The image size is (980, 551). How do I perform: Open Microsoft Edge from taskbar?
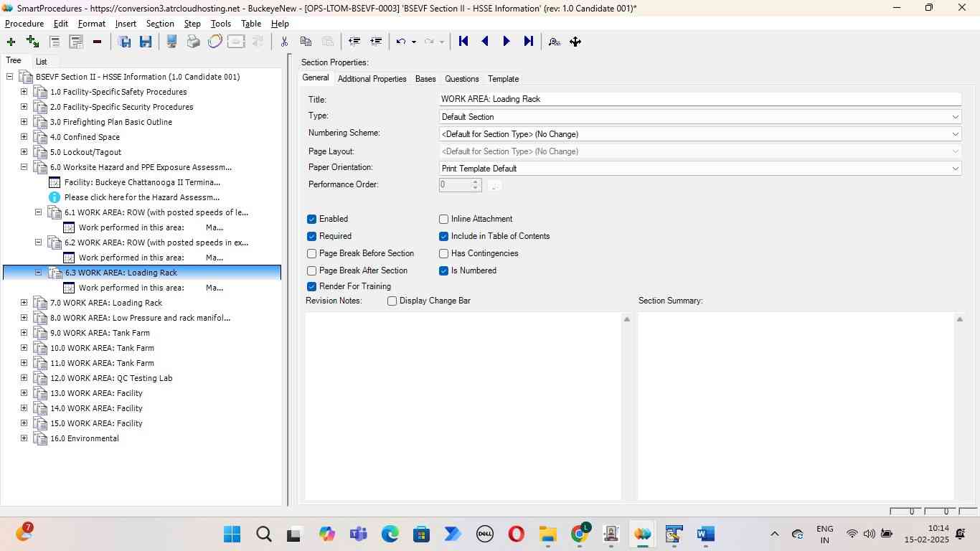click(x=390, y=534)
